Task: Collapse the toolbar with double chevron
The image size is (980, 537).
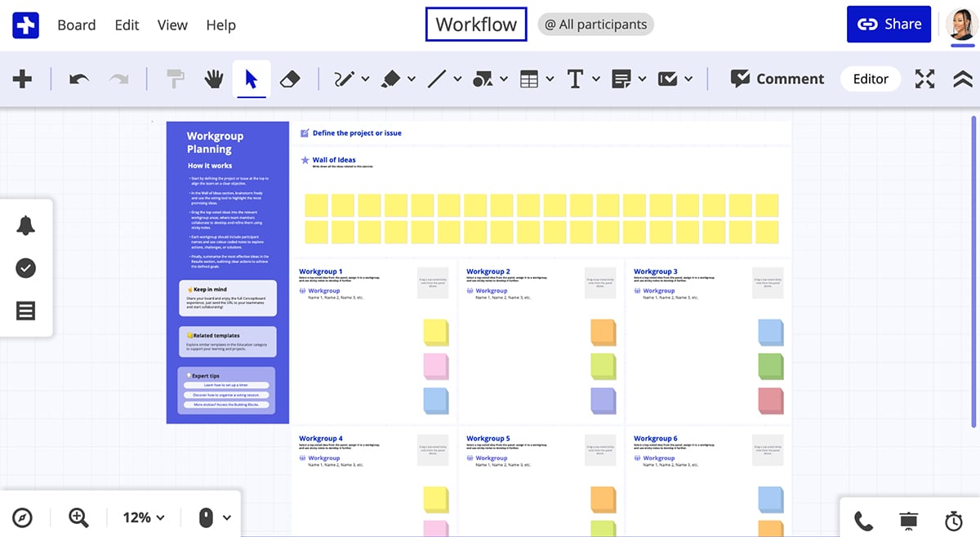Action: point(961,78)
